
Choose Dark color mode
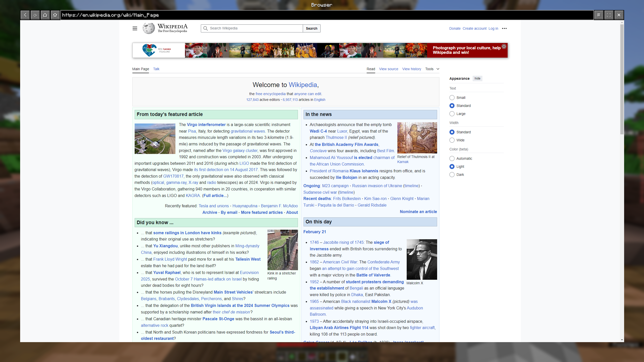click(452, 175)
